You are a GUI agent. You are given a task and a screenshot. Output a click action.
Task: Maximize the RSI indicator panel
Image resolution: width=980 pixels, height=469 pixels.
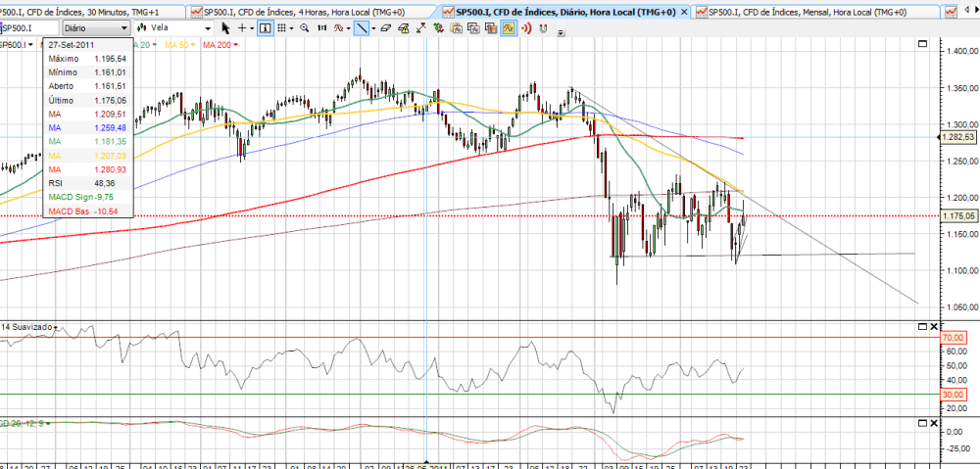pyautogui.click(x=922, y=327)
